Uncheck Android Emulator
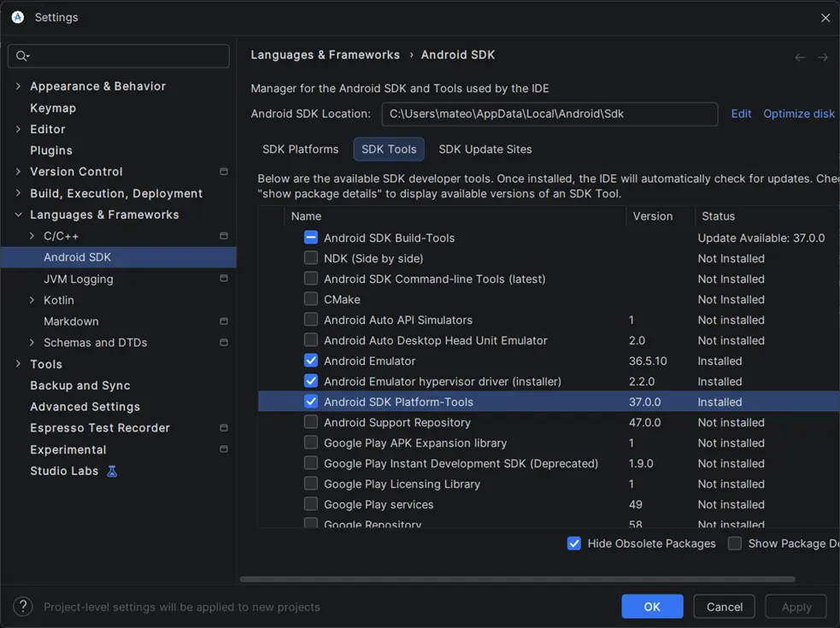The width and height of the screenshot is (840, 628). 311,360
